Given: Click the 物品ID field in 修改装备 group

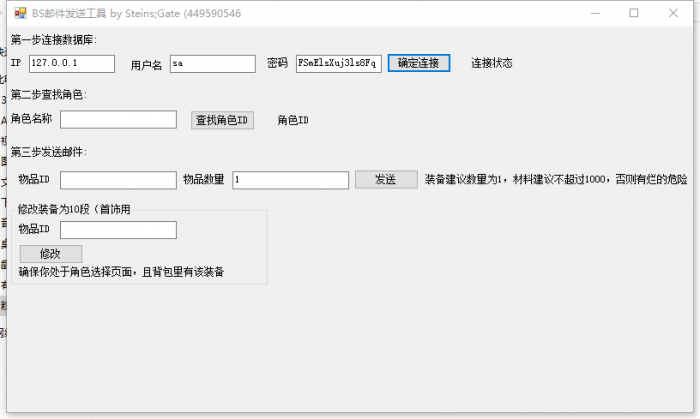Looking at the screenshot, I should point(118,230).
